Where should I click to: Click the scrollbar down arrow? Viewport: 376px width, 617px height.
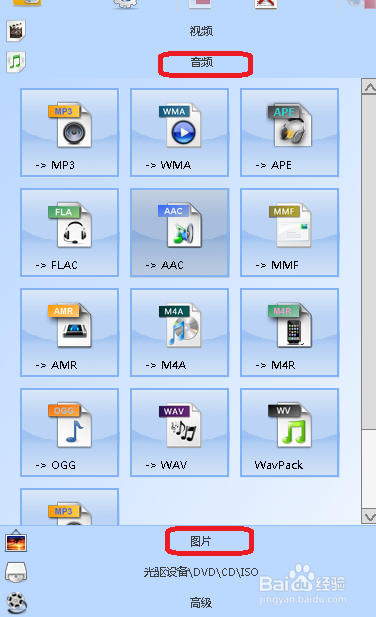tap(369, 516)
